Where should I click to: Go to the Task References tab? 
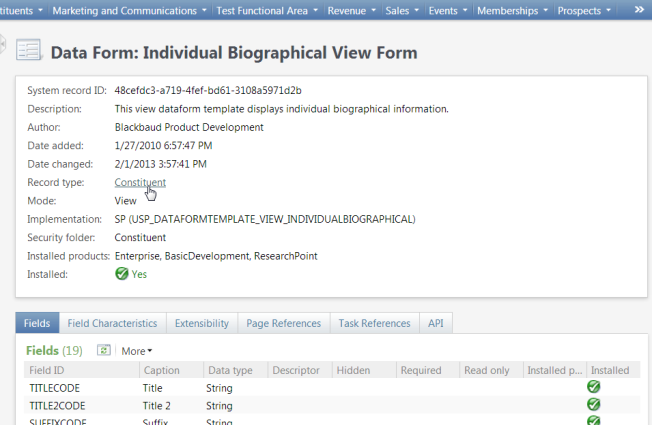pyautogui.click(x=375, y=323)
